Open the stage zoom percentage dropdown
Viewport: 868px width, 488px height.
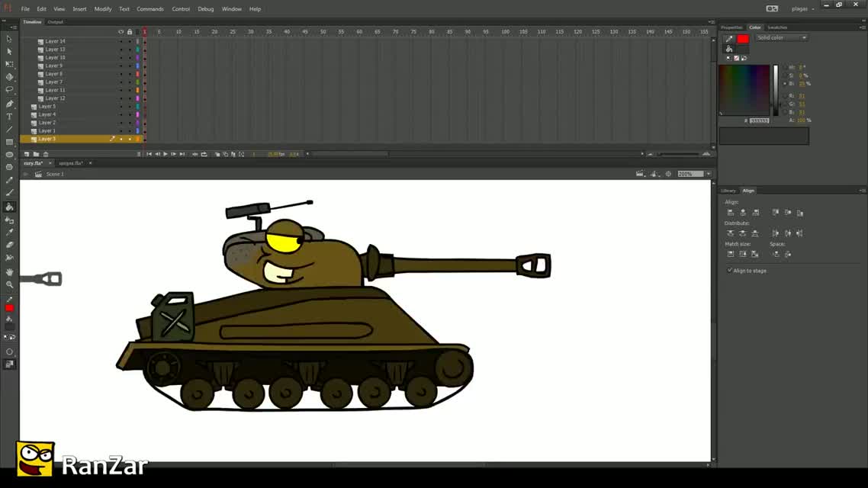pos(709,174)
